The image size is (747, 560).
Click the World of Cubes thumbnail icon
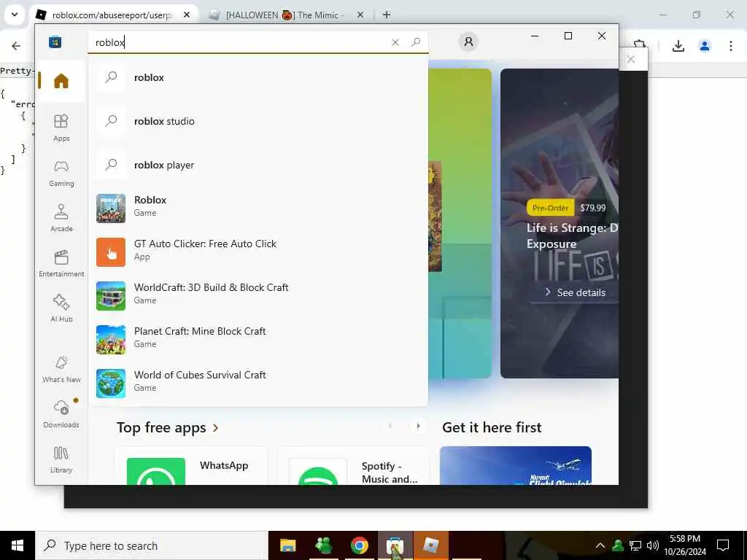111,384
